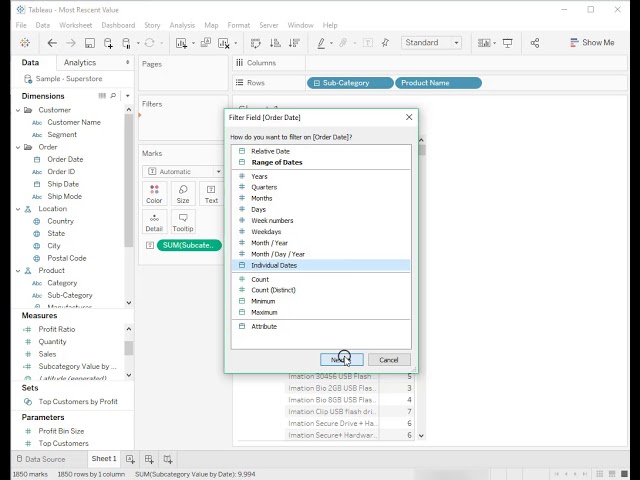Viewport: 640px width, 480px height.
Task: Select Maximum filter option
Action: click(x=321, y=312)
